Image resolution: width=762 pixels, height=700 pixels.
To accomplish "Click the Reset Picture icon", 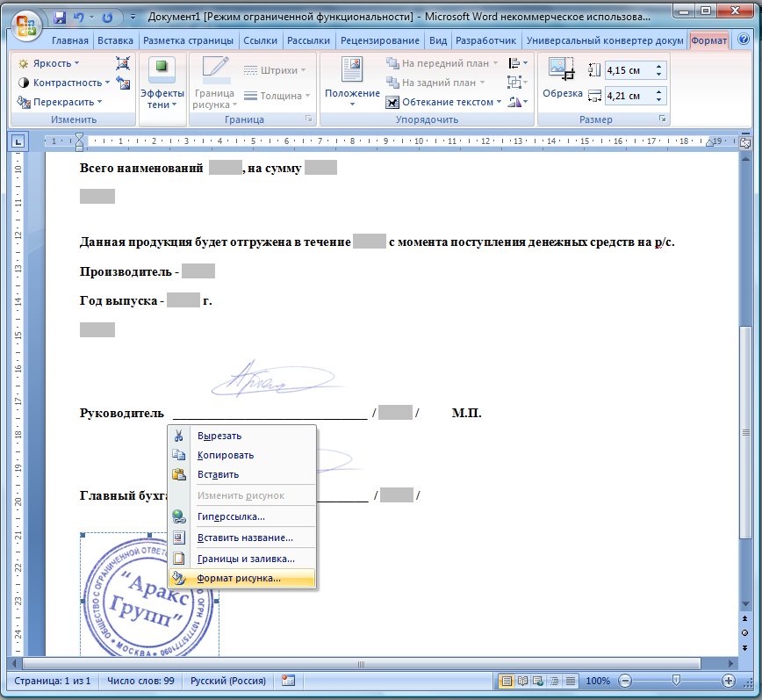I will (122, 83).
